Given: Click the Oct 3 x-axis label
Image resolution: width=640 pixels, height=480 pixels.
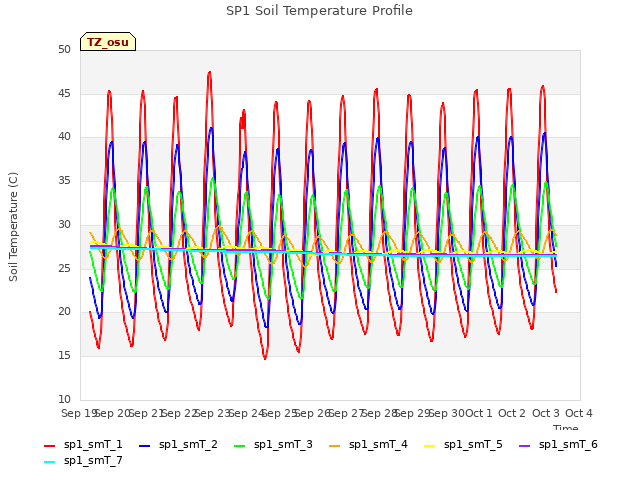Looking at the screenshot, I should 546,413.
